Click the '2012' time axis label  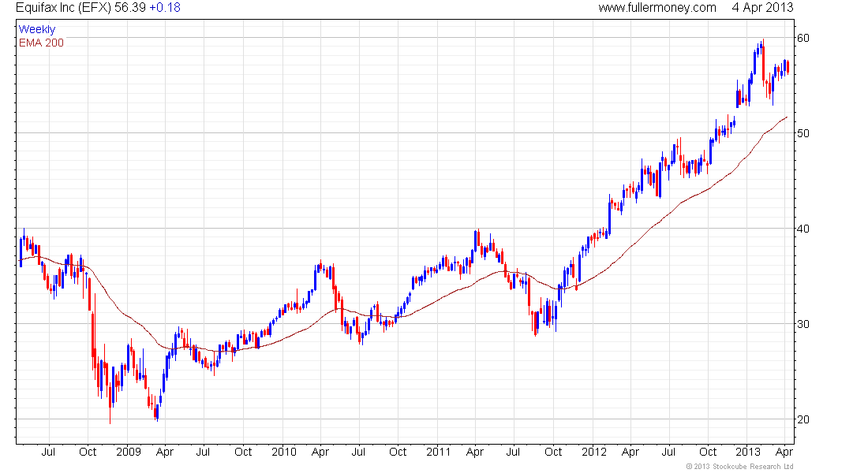click(x=594, y=452)
